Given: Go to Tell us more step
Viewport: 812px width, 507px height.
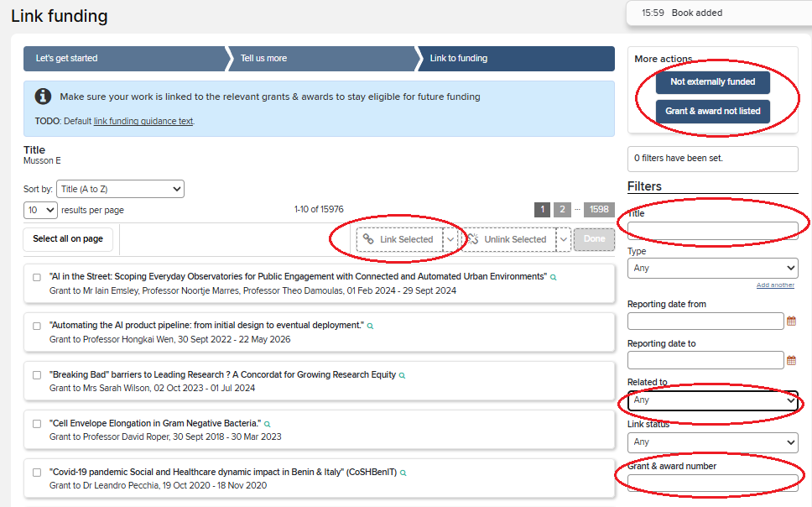Looking at the screenshot, I should 321,59.
